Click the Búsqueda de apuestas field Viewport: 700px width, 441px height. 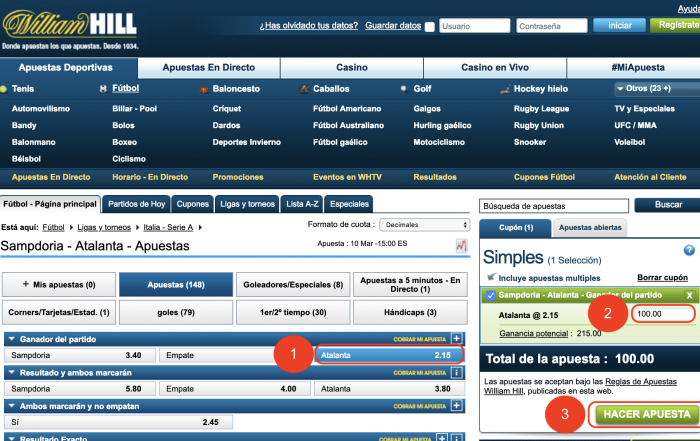(x=554, y=206)
